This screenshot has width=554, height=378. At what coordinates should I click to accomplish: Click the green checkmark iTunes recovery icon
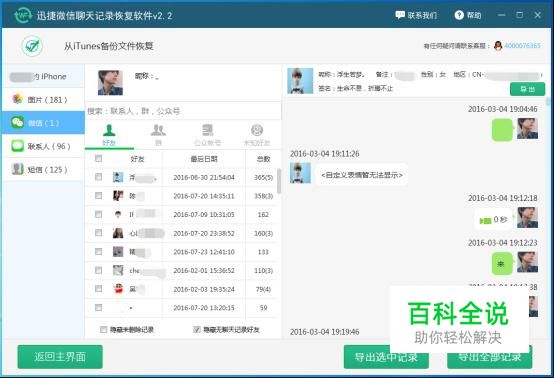click(x=33, y=46)
